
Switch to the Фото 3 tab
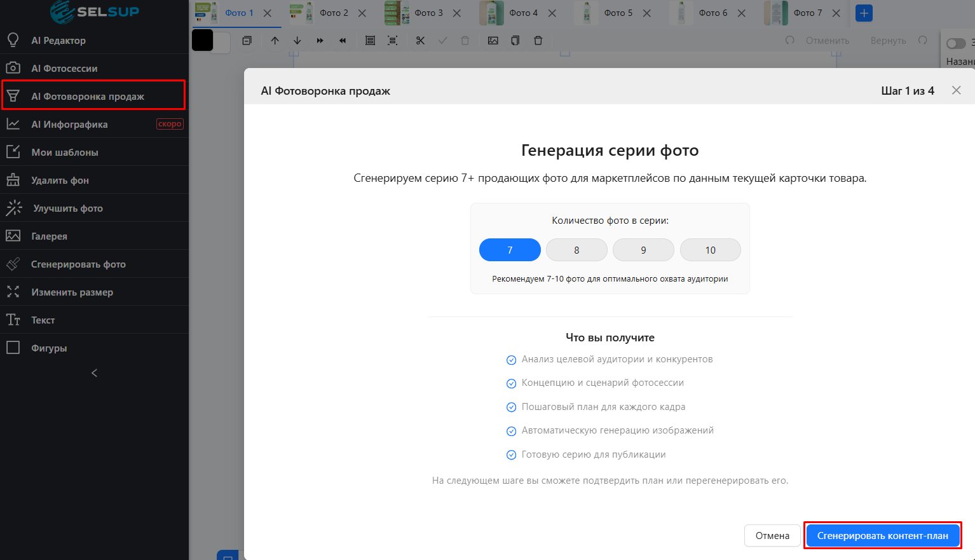point(428,13)
